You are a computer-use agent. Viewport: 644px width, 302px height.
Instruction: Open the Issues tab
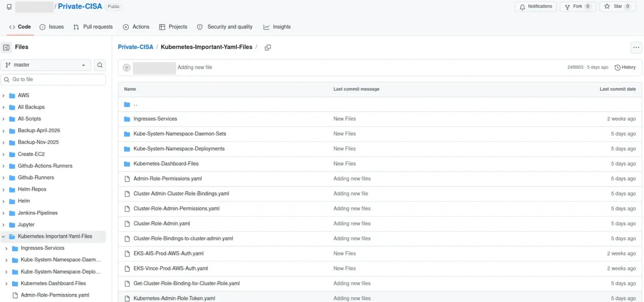click(x=52, y=27)
